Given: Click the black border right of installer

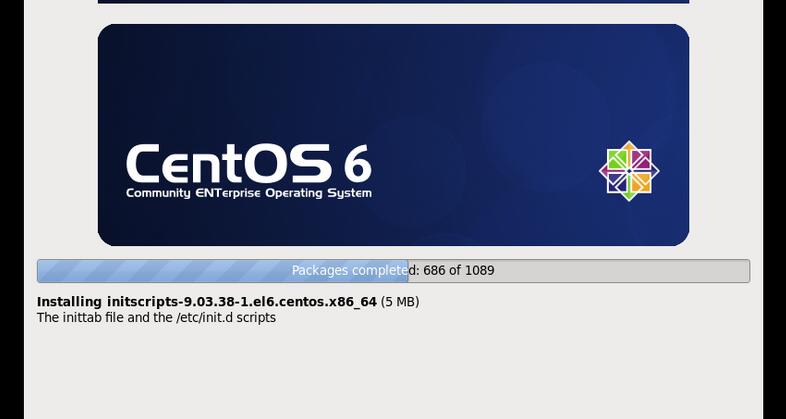Looking at the screenshot, I should [x=774, y=200].
